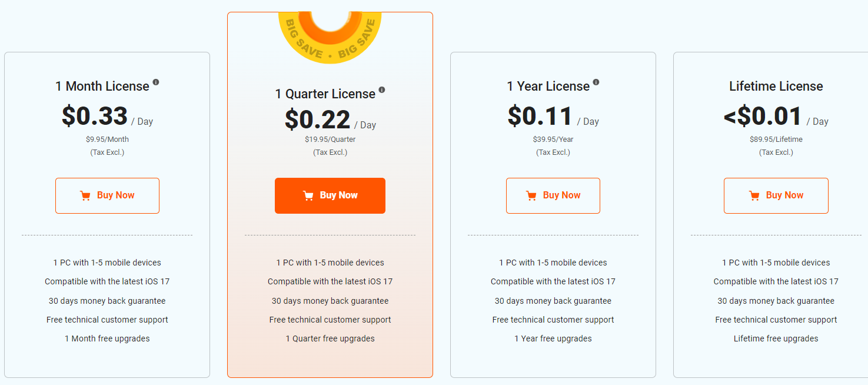The image size is (868, 385).
Task: Click cart icon in 1 Quarter Buy Now
Action: pyautogui.click(x=308, y=195)
